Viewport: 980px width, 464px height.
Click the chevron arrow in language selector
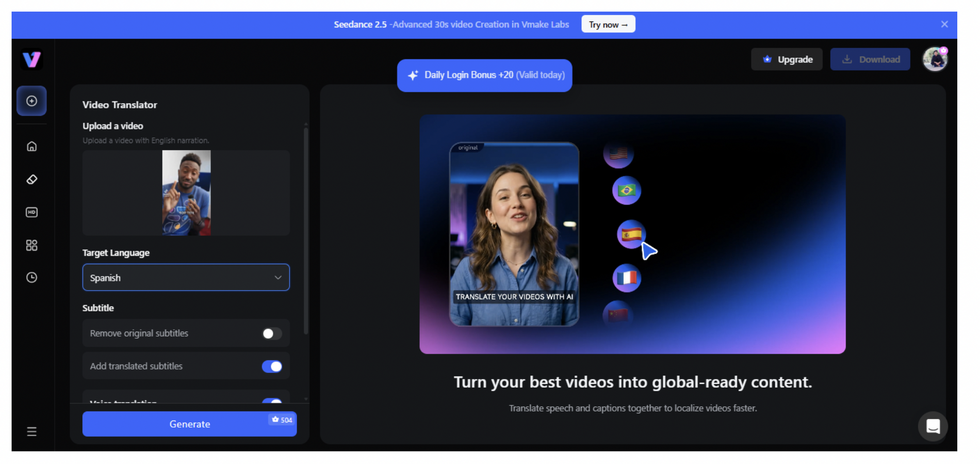coord(278,278)
